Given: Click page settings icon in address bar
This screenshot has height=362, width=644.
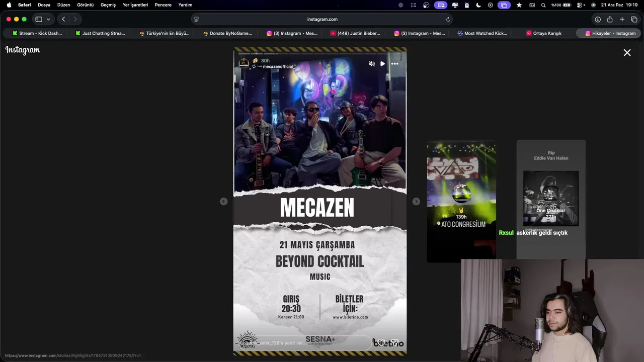Looking at the screenshot, I should 196,19.
